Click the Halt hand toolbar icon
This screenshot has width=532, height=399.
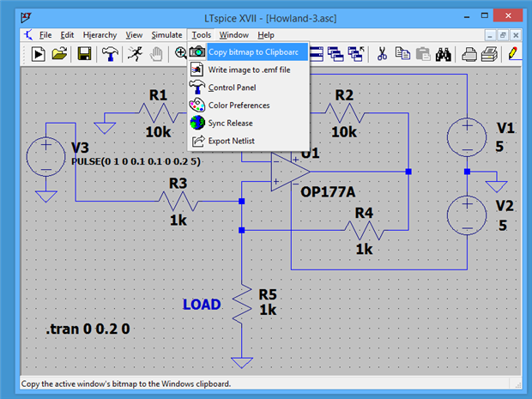coord(157,54)
